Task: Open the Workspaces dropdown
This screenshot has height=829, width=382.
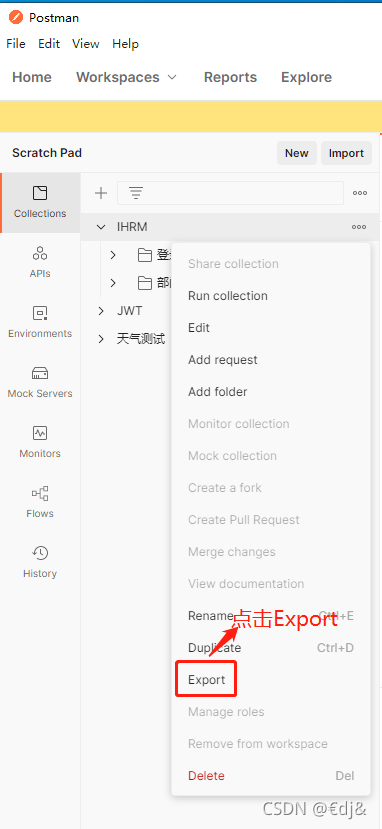Action: pyautogui.click(x=126, y=77)
